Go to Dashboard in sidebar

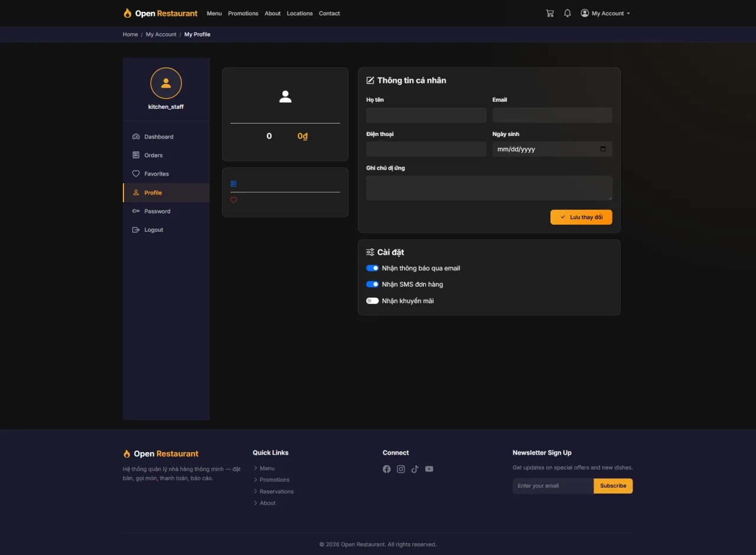[x=166, y=137]
